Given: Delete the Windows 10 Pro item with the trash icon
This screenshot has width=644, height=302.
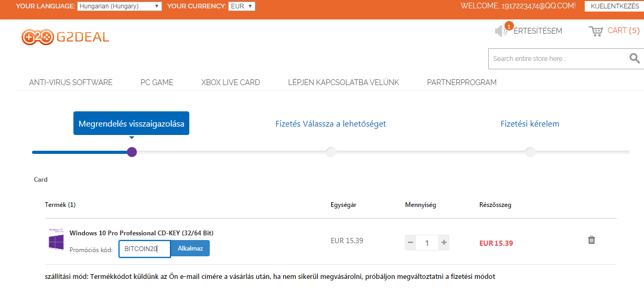Looking at the screenshot, I should pyautogui.click(x=592, y=240).
